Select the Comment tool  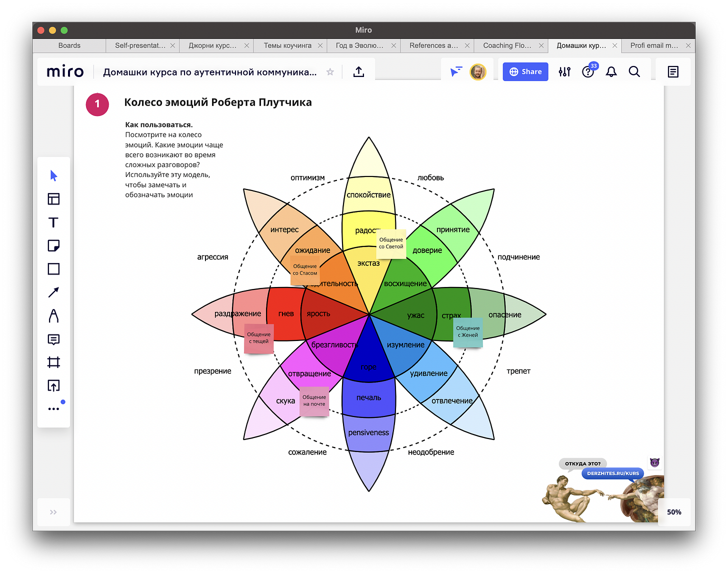53,339
